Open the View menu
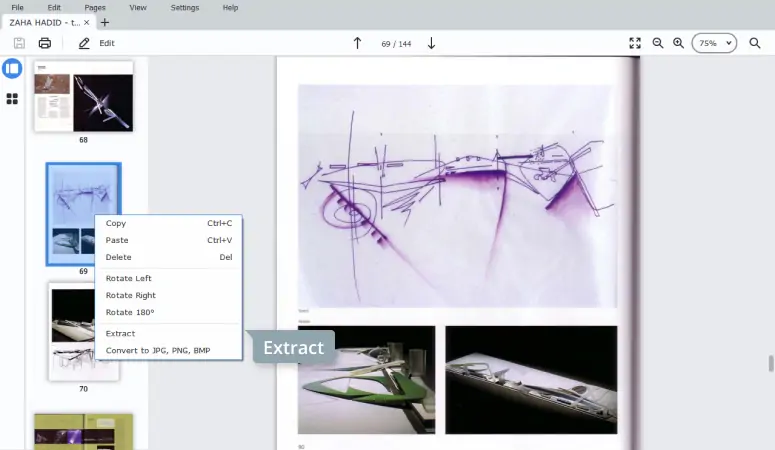The width and height of the screenshot is (775, 450). (138, 7)
